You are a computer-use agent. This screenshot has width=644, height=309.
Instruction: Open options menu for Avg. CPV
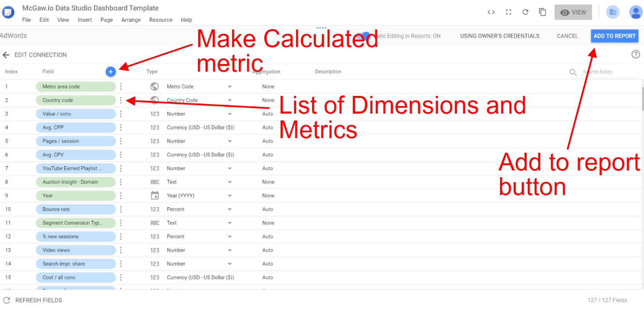tap(121, 154)
